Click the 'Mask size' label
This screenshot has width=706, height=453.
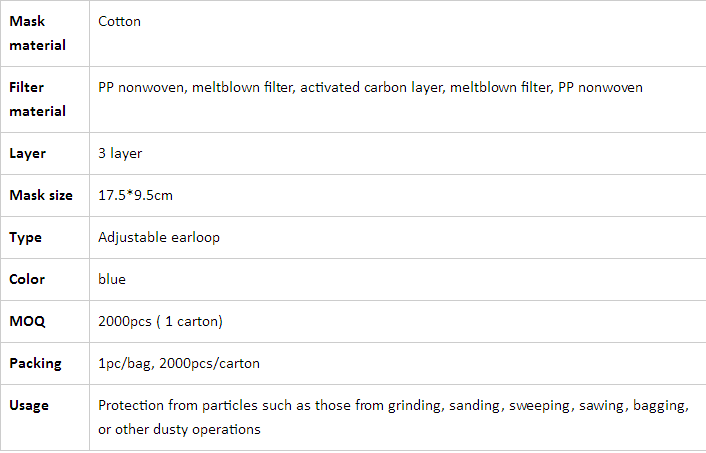coord(41,195)
